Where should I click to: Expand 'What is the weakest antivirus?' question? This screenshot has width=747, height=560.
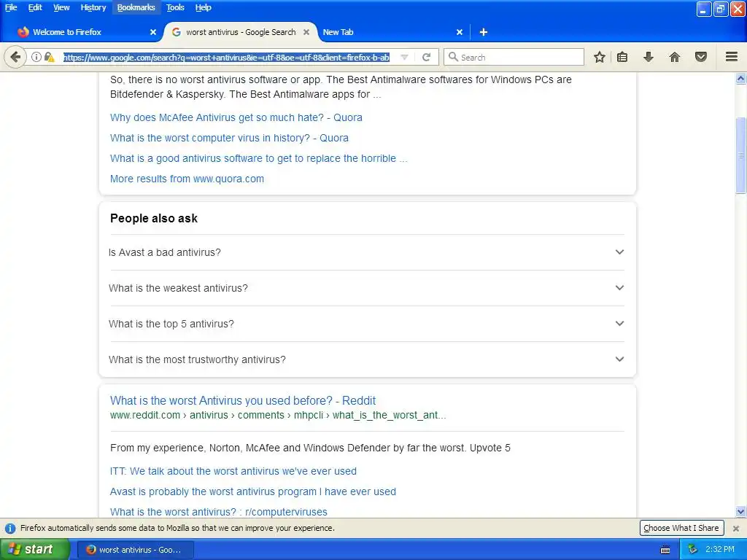(x=367, y=288)
